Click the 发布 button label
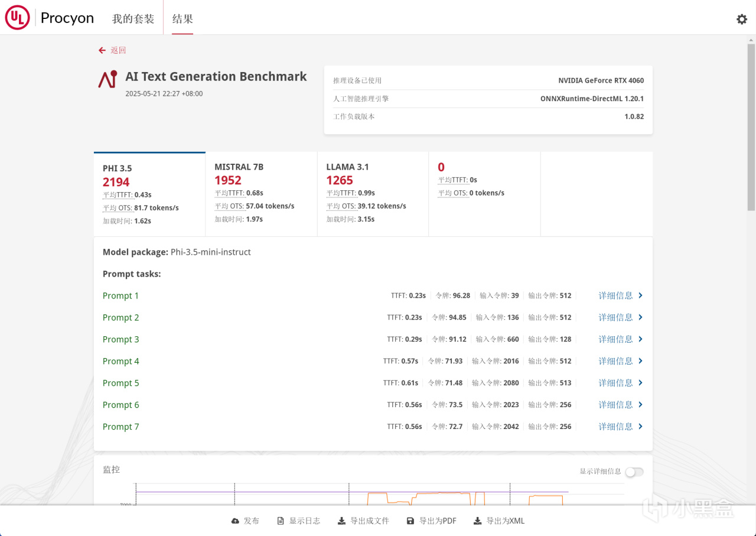This screenshot has height=536, width=756. point(252,521)
